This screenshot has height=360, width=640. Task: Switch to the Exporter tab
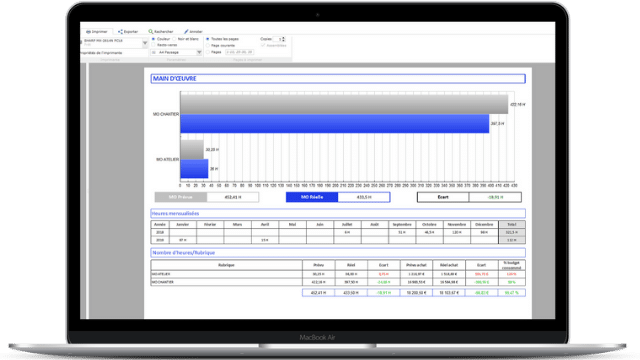click(x=128, y=31)
